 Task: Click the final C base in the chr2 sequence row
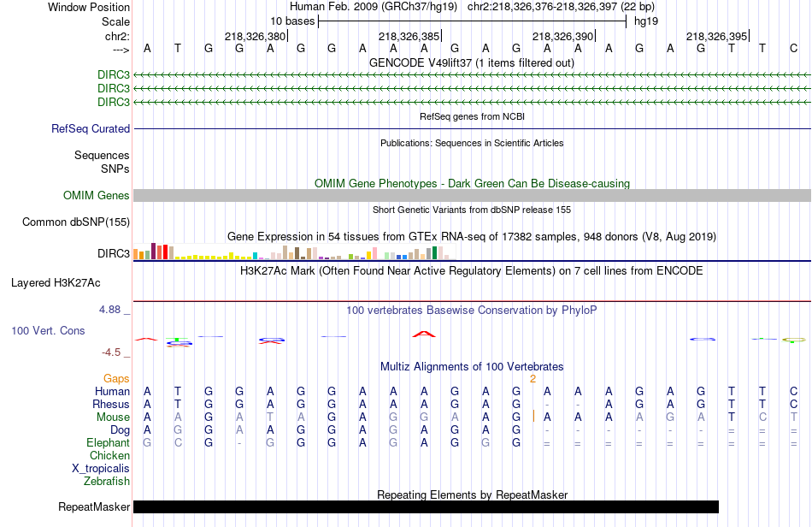click(793, 49)
